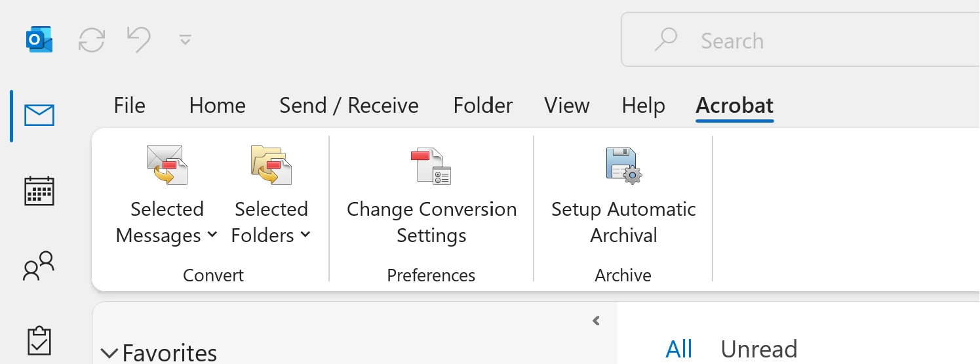This screenshot has width=980, height=364.
Task: Show only Unread messages
Action: pyautogui.click(x=759, y=349)
